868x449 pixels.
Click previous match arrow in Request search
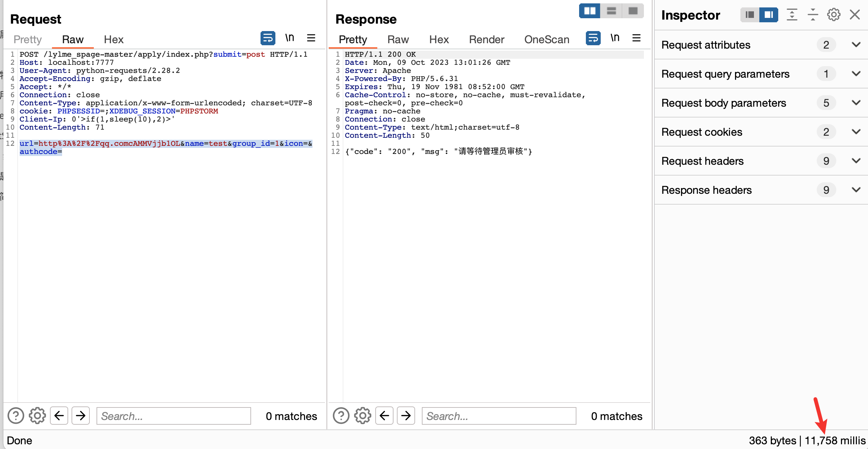[59, 416]
